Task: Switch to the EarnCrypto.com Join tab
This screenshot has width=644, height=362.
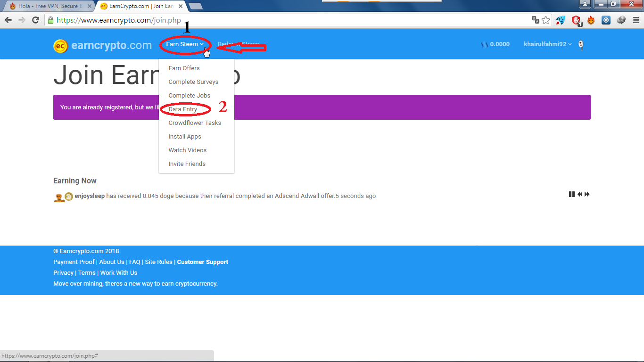Action: tap(140, 6)
